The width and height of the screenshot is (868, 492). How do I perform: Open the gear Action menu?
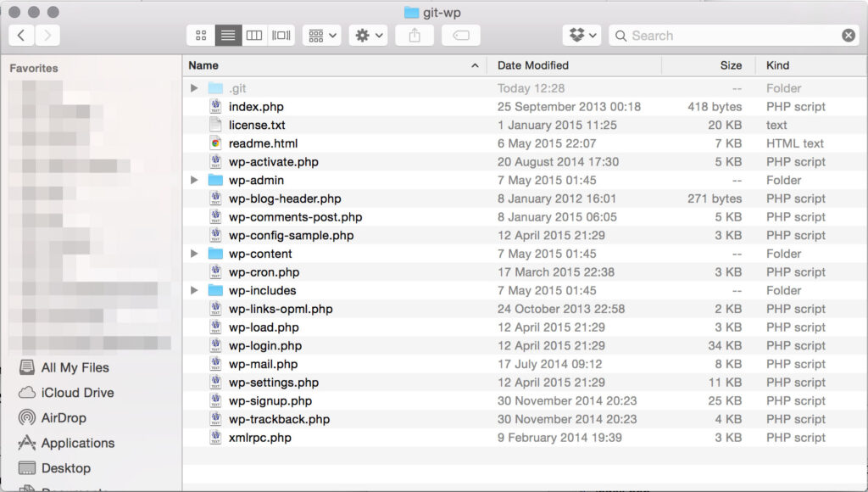click(x=369, y=36)
